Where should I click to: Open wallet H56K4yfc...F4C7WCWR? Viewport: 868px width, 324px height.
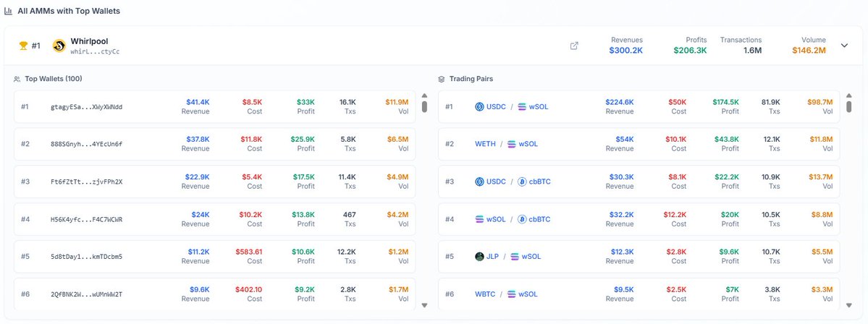click(86, 220)
